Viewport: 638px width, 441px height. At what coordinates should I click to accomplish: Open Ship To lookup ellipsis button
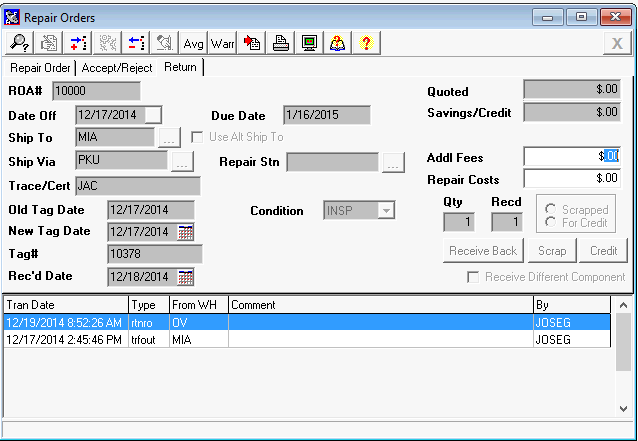(168, 137)
